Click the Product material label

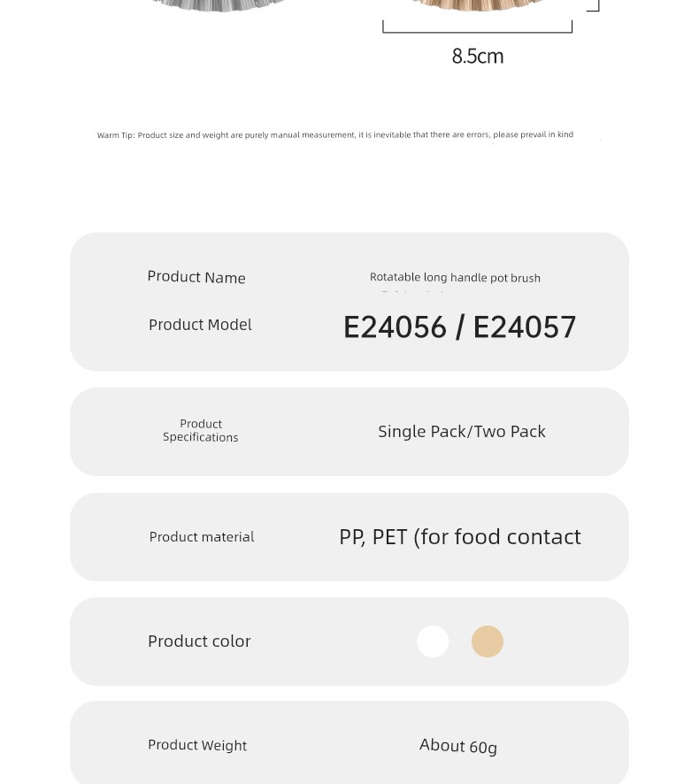(202, 537)
